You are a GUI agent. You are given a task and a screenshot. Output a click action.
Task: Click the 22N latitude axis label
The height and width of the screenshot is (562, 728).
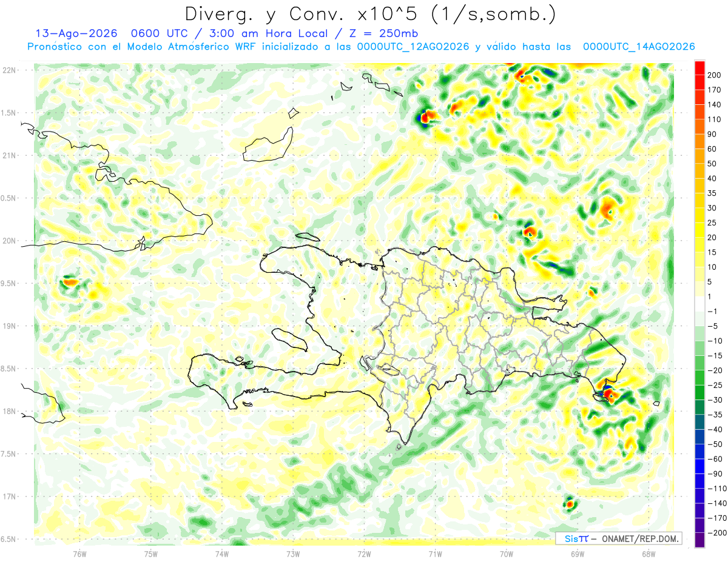point(8,70)
